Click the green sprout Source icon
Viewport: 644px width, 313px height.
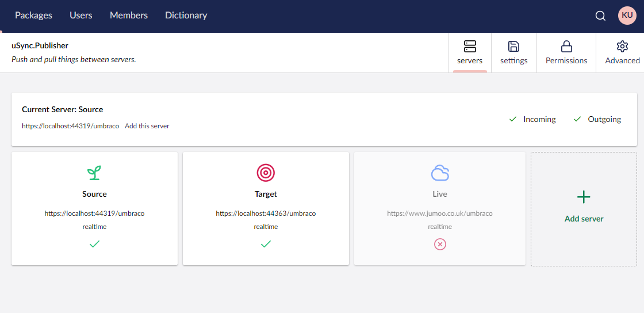point(94,172)
